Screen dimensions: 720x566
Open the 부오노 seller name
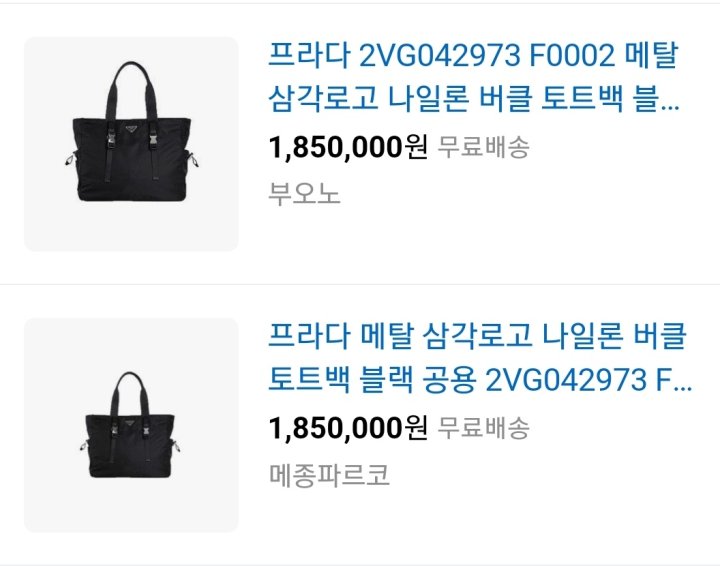304,194
